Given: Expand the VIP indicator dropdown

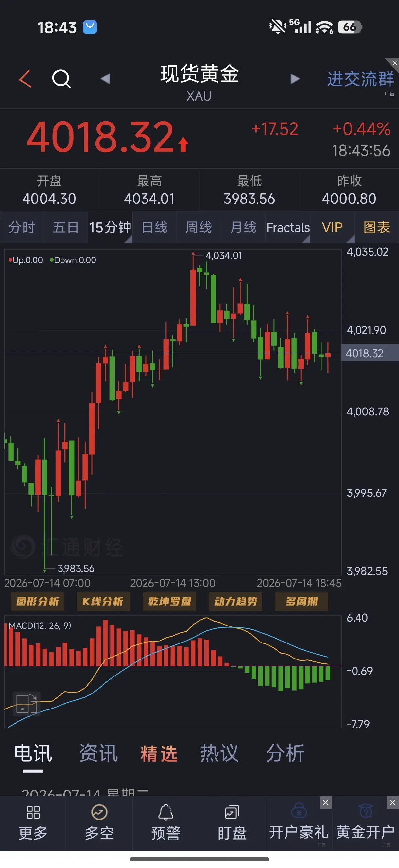Looking at the screenshot, I should pos(332,227).
